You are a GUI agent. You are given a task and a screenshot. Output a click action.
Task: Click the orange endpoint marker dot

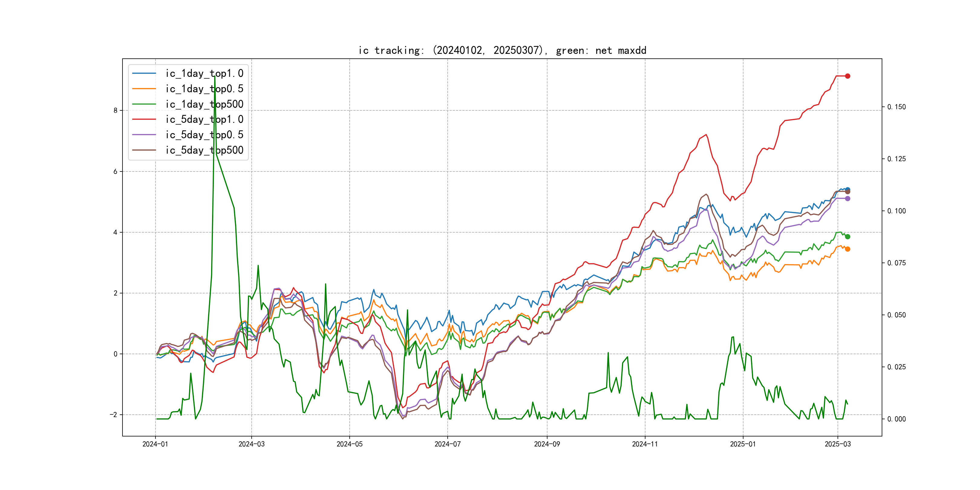click(x=847, y=249)
